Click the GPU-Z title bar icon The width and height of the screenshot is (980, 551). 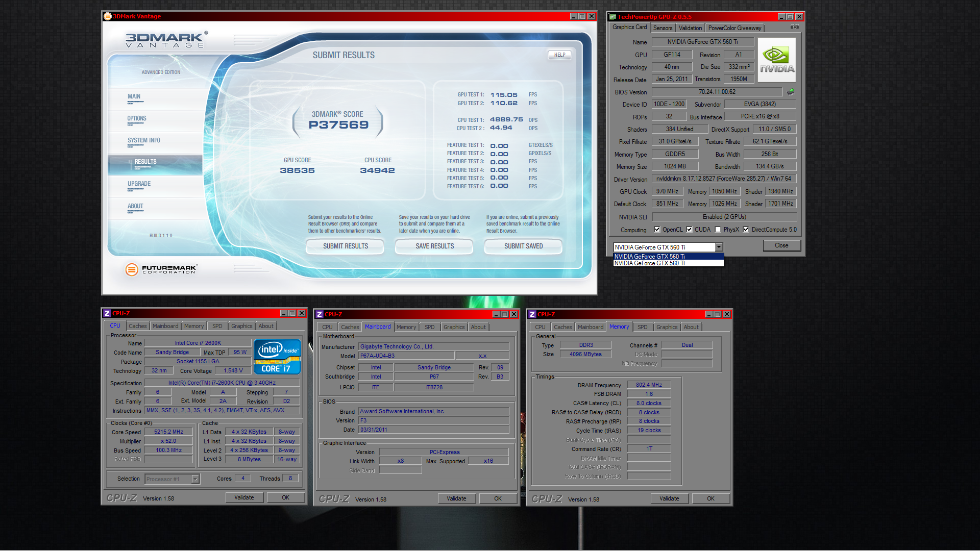coord(613,17)
